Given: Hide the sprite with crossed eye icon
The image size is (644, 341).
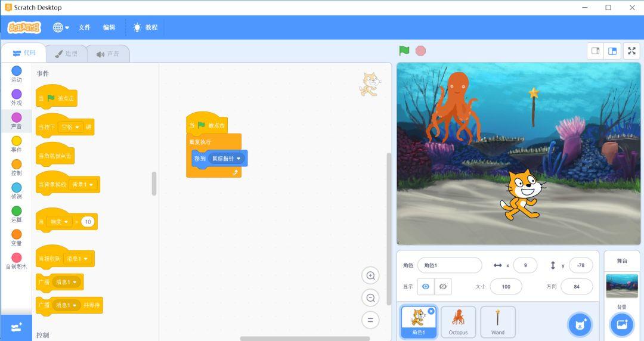Looking at the screenshot, I should (442, 286).
